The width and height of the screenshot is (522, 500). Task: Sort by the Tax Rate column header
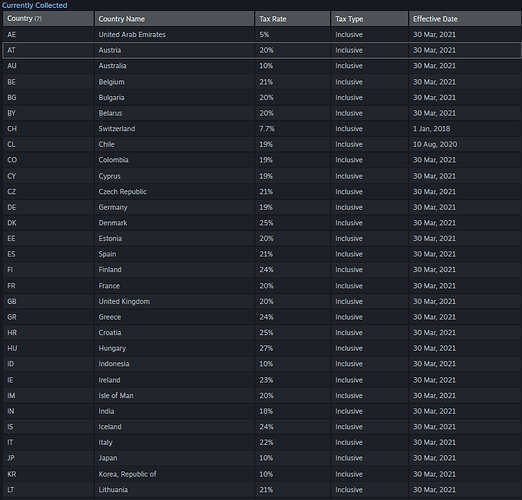(292, 19)
